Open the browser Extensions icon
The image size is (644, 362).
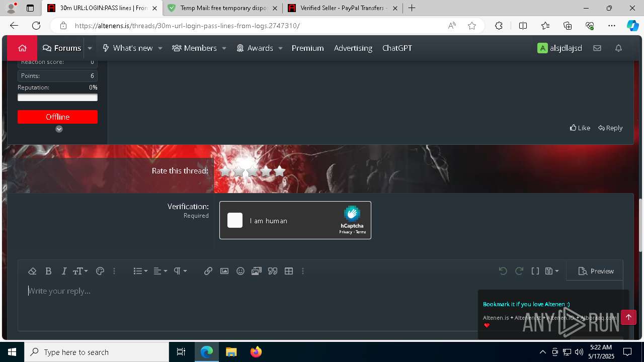[499, 26]
